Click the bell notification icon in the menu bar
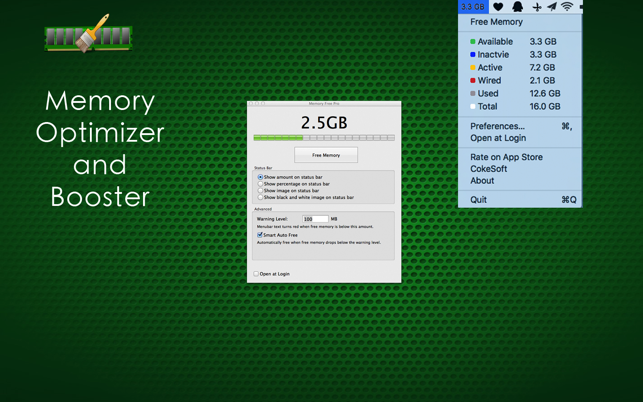The image size is (643, 402). 517,7
